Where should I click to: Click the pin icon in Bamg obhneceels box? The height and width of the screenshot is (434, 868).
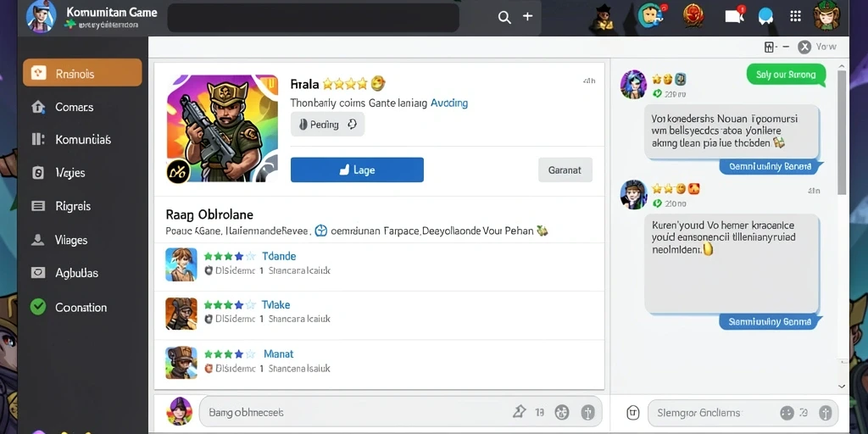pyautogui.click(x=520, y=412)
